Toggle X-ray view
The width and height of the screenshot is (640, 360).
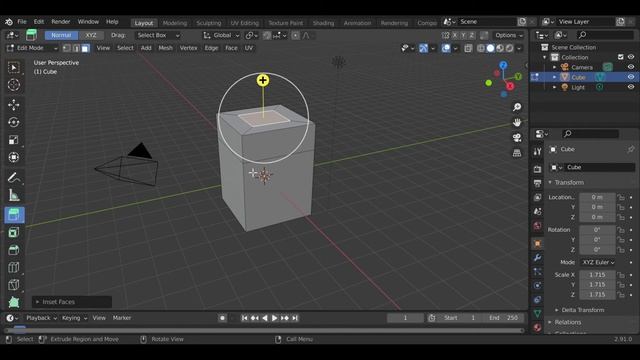pyautogui.click(x=468, y=48)
